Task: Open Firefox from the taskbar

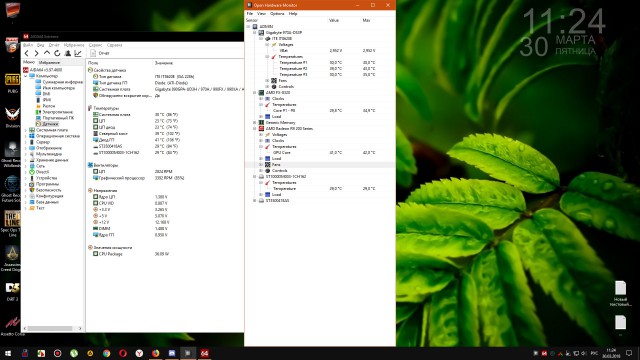Action: 155,353
